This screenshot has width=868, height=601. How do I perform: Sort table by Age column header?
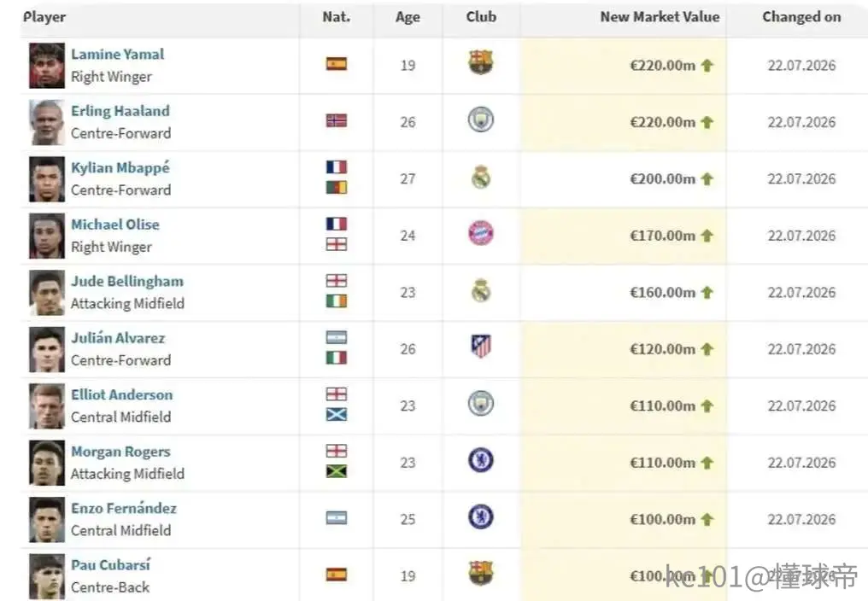point(408,17)
